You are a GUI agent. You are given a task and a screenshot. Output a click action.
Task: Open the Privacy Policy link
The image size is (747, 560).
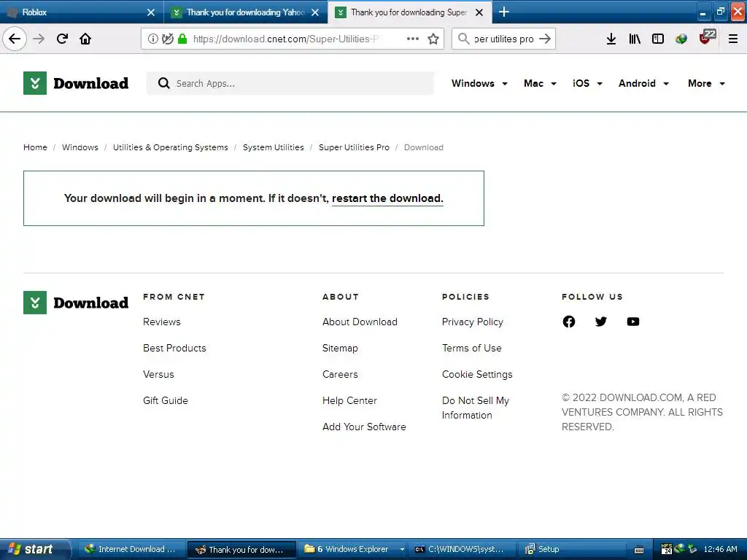(x=472, y=322)
